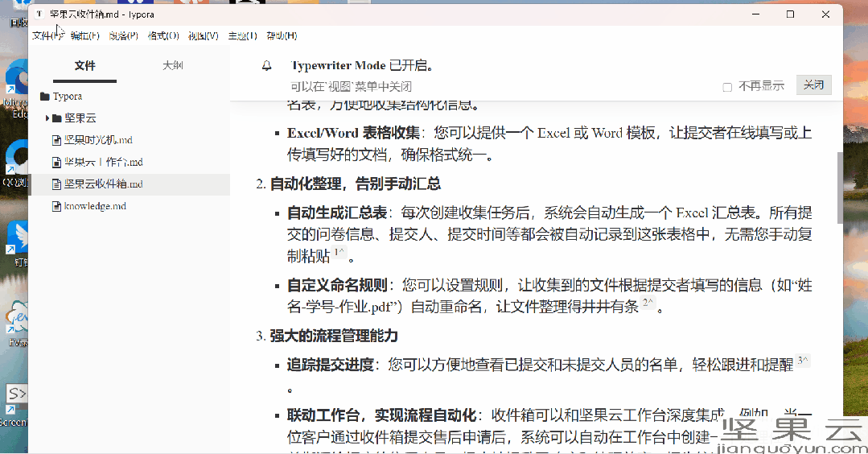Click footnote marker 3^ after 跟进和提醒
The height and width of the screenshot is (454, 868).
[x=803, y=361]
